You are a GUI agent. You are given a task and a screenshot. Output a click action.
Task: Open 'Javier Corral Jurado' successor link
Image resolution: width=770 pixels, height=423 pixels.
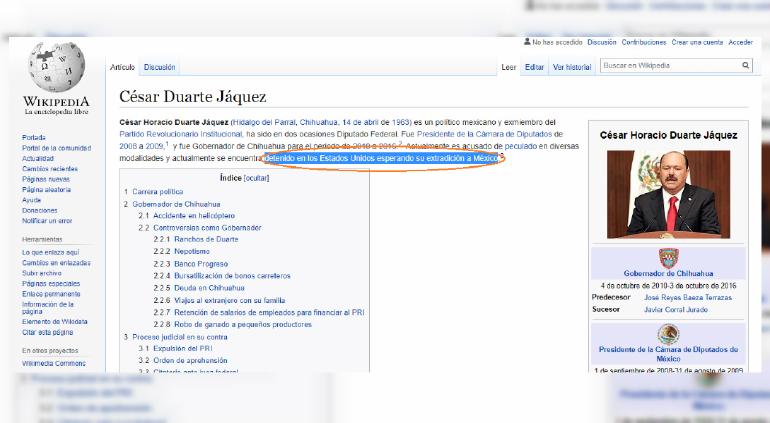pos(676,310)
